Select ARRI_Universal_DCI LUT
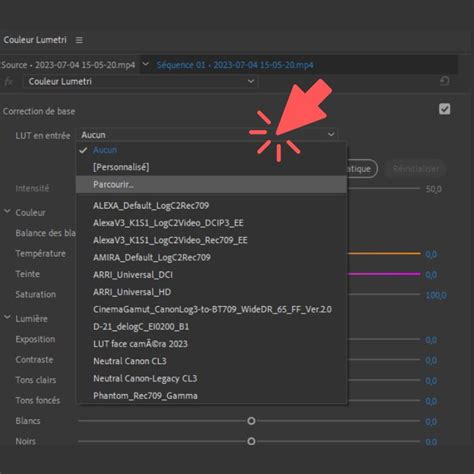Viewport: 474px width, 474px height. 211,275
